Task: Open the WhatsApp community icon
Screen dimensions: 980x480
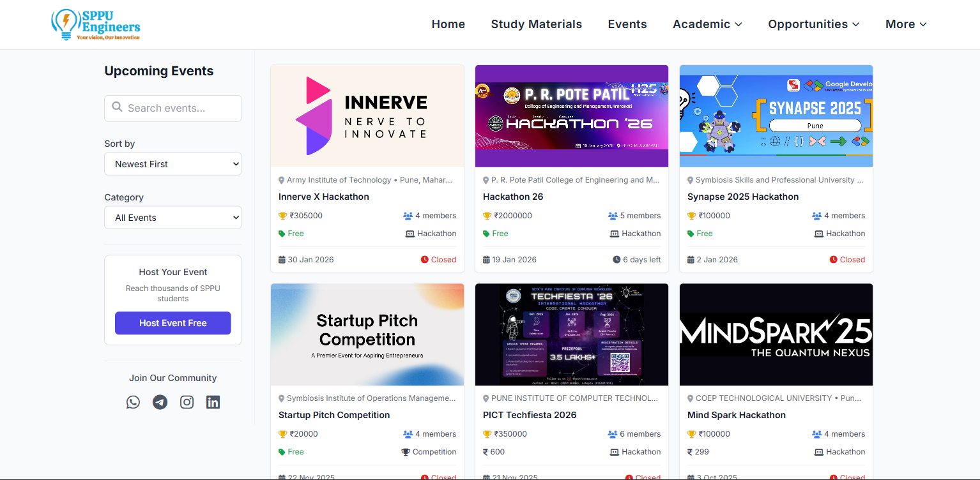Action: click(x=133, y=402)
